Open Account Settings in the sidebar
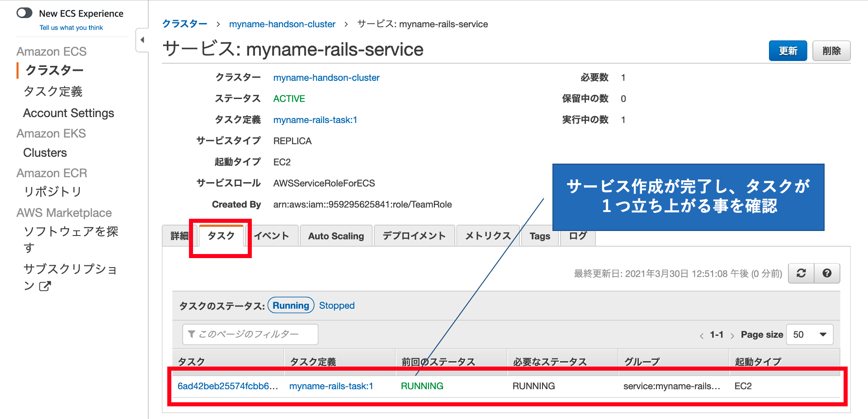 tap(69, 113)
